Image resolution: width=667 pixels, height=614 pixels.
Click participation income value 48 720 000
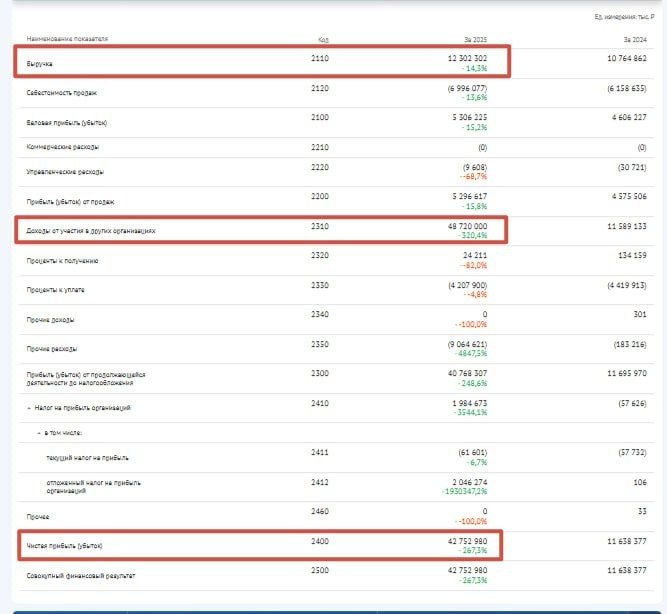pyautogui.click(x=467, y=226)
